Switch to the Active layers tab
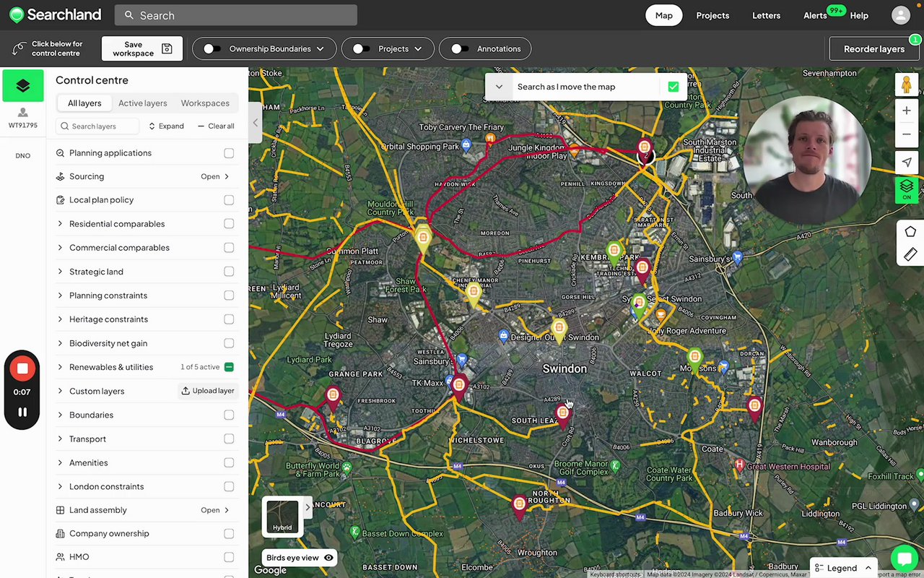924x578 pixels. (142, 103)
